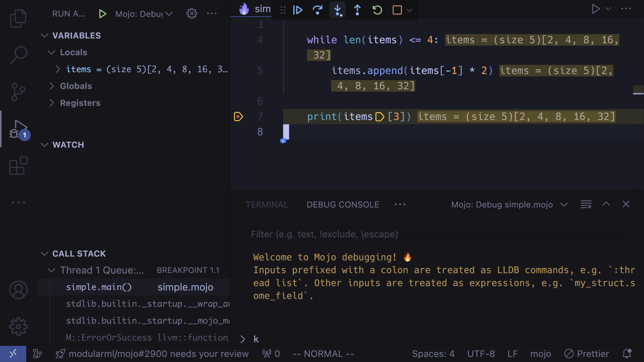Open the Search view
Viewport: 644px width, 362px height.
19,55
